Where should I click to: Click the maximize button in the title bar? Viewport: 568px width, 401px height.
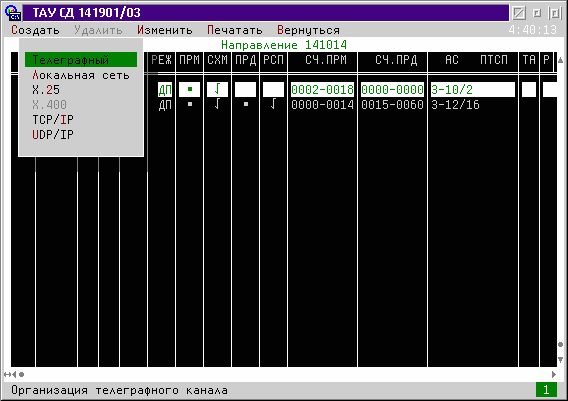(555, 13)
